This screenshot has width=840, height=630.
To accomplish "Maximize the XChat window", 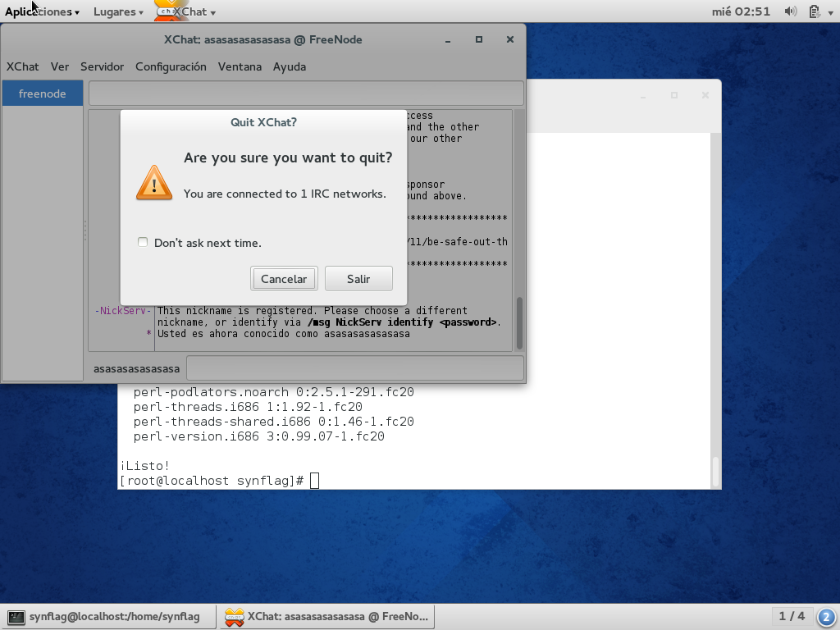I will pos(479,39).
